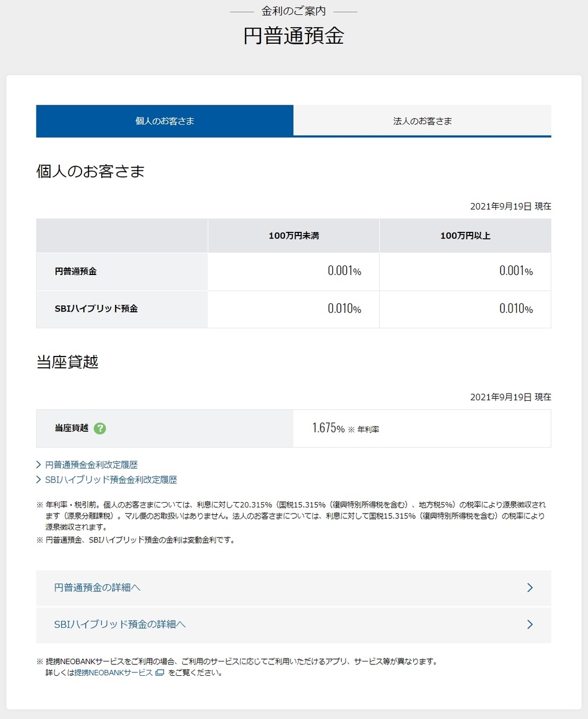Open SBIハイブリッド預金金利改定履歴 link
Viewport: 588px width, 719px height.
coord(111,480)
